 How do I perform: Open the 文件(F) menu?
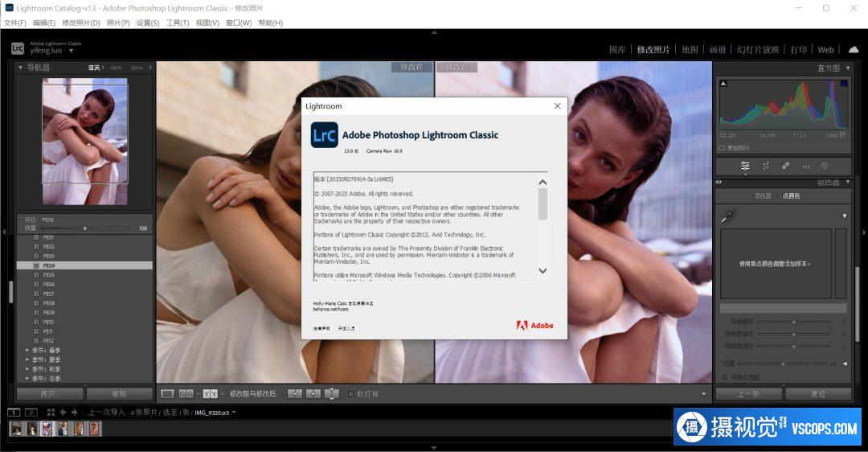click(15, 23)
